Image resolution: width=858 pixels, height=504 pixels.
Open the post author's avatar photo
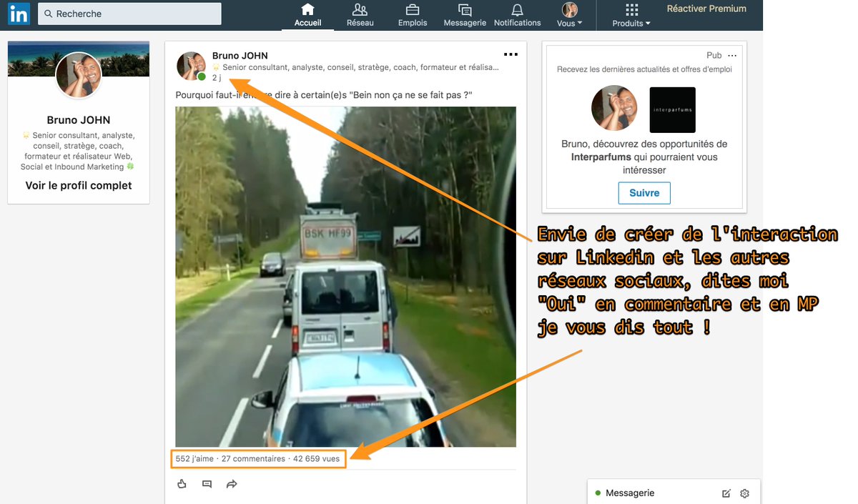coord(192,66)
